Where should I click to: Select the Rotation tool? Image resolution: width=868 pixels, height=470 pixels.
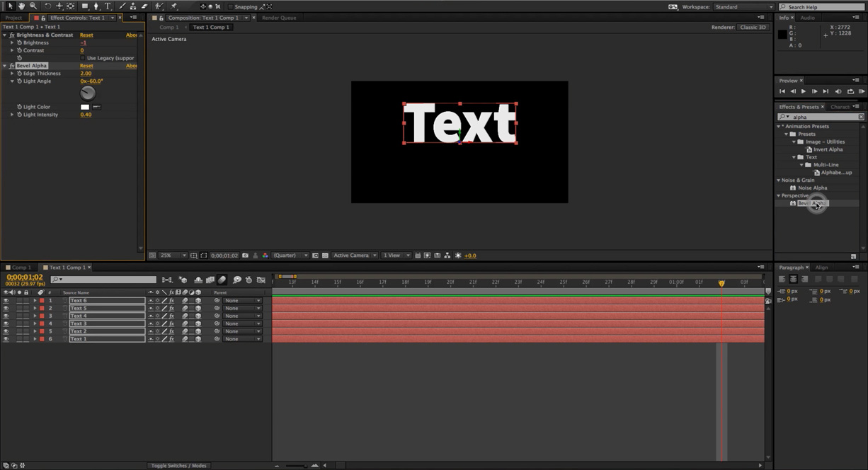[x=48, y=6]
